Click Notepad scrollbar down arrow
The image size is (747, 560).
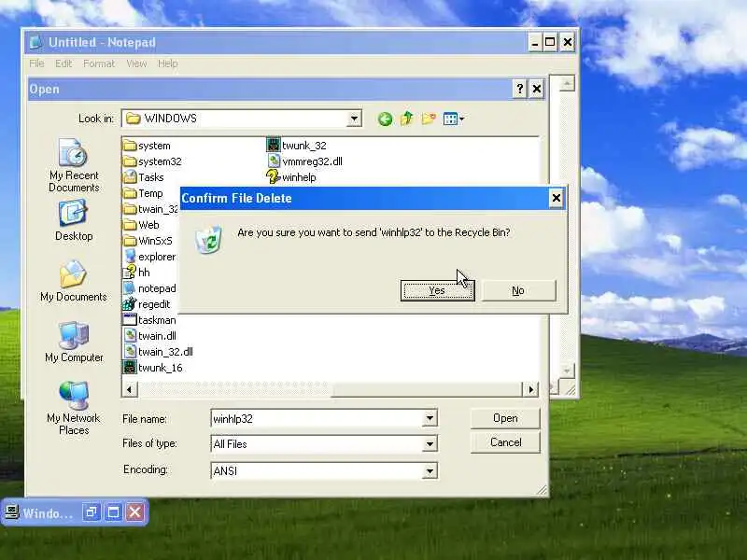pos(567,370)
